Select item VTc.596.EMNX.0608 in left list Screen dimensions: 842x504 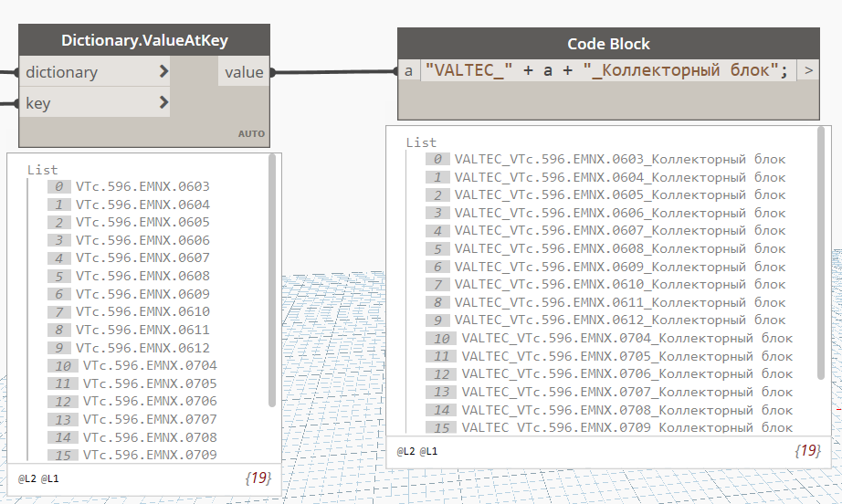coord(142,276)
